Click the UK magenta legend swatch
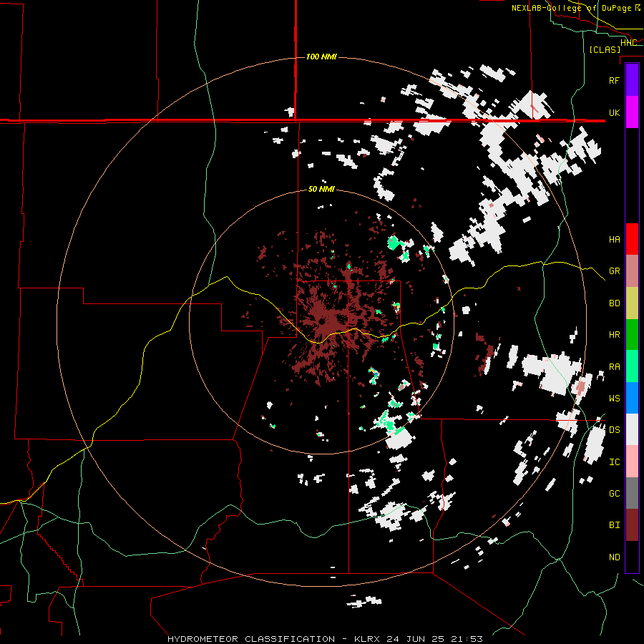Image resolution: width=644 pixels, height=644 pixels. tap(632, 112)
